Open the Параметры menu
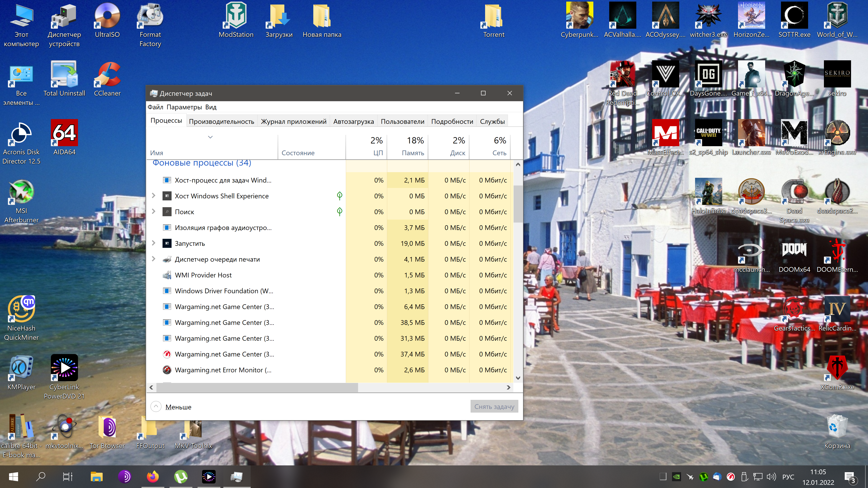This screenshot has height=488, width=868. pyautogui.click(x=184, y=107)
